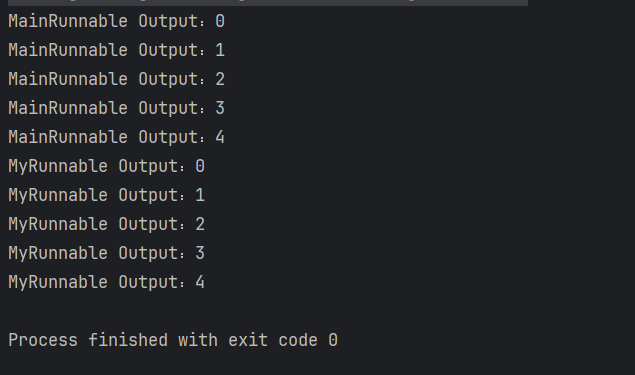The height and width of the screenshot is (375, 635).
Task: Click the word 'finished' in the exit message
Action: pyautogui.click(x=128, y=340)
